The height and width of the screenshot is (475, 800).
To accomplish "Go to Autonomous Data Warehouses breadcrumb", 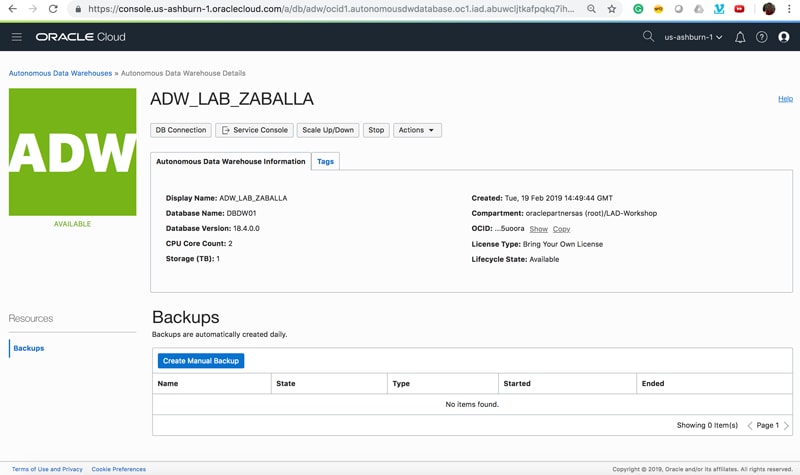I will click(60, 73).
